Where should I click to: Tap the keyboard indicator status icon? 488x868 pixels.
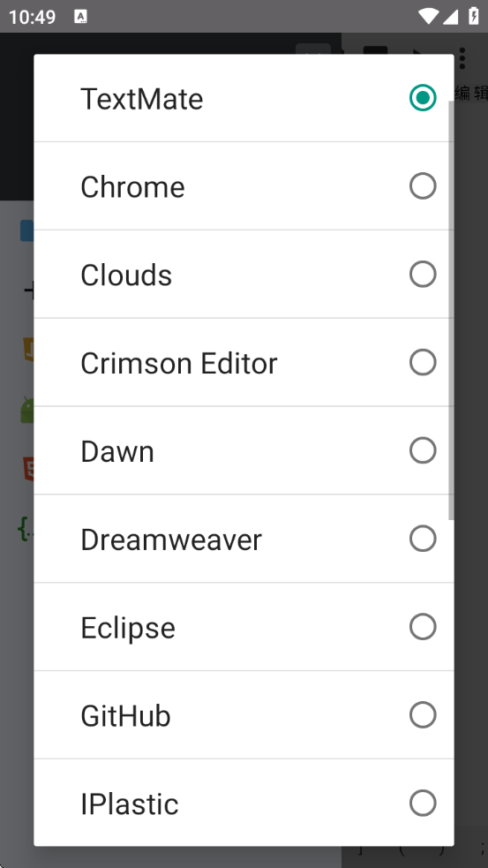(81, 17)
